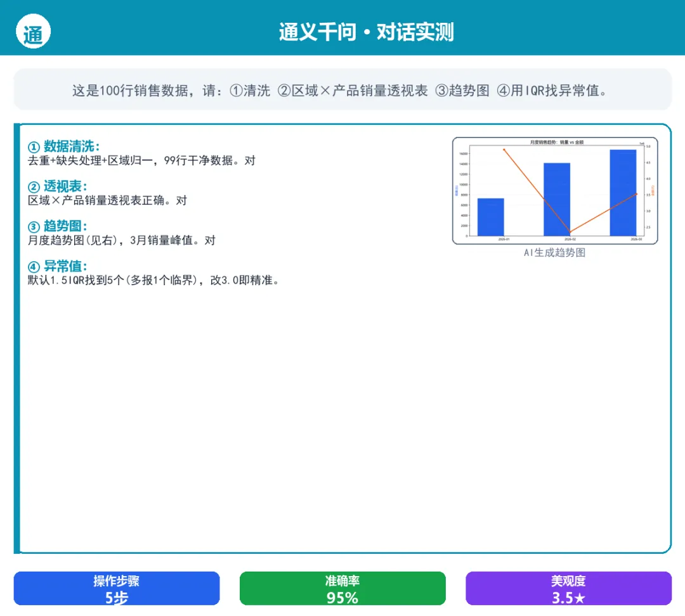
Task: Click the title 通义千问・对话实测
Action: coord(367,32)
